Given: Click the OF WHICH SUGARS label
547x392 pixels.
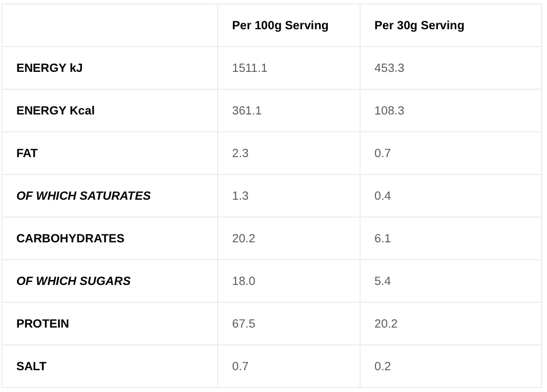Looking at the screenshot, I should (x=73, y=281).
